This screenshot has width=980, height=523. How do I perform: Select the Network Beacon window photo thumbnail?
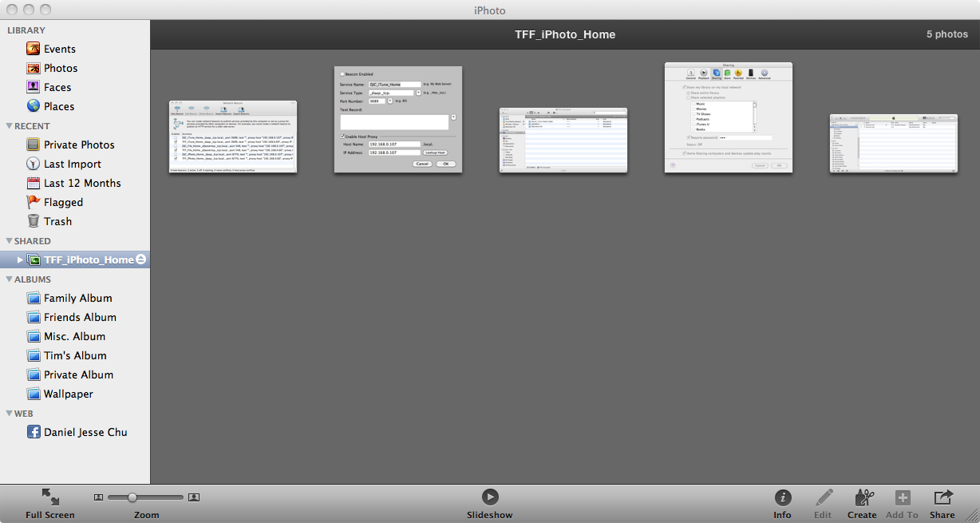point(233,137)
